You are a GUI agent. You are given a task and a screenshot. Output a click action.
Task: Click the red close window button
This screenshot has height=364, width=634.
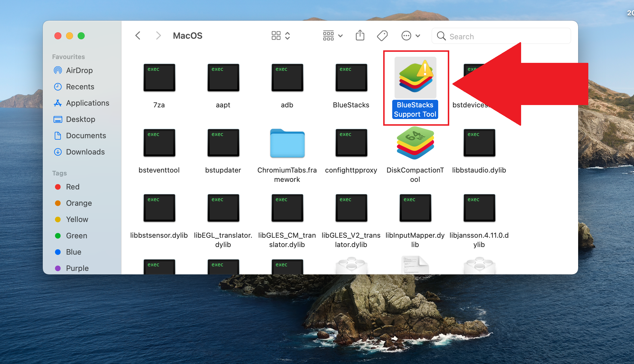58,36
